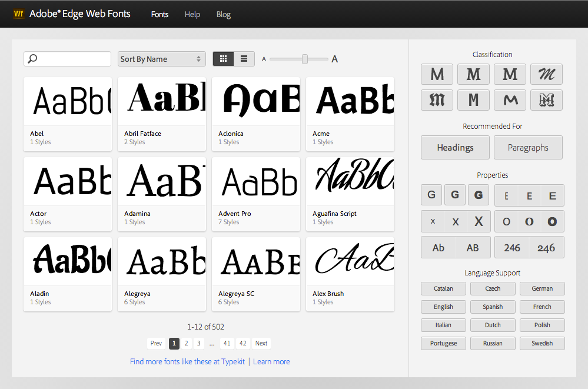Select the wide width E property
Image resolution: width=588 pixels, height=389 pixels.
click(552, 195)
